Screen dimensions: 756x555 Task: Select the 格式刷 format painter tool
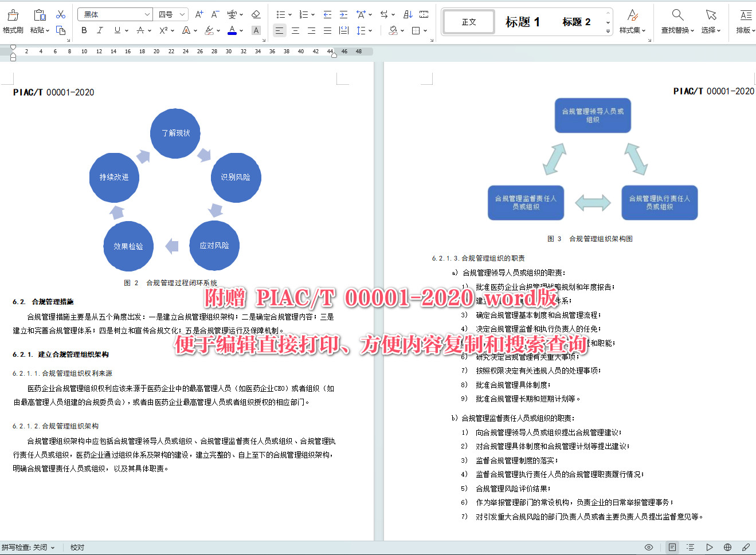pos(13,21)
